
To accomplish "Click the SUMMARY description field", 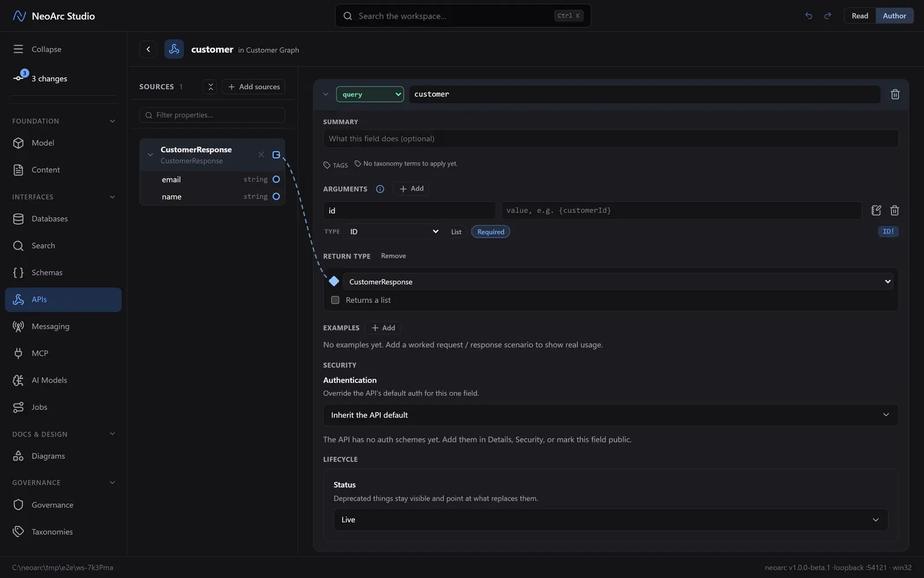I will [x=610, y=139].
